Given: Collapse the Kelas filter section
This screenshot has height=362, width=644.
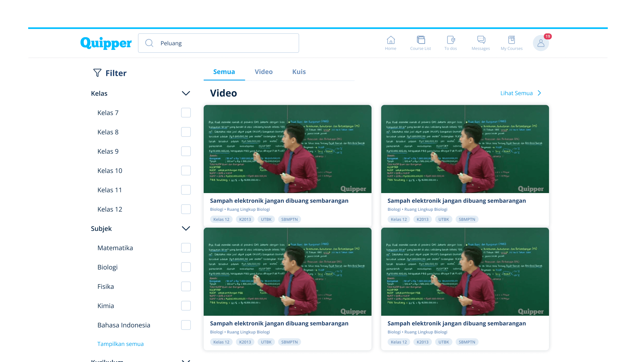Looking at the screenshot, I should pos(186,93).
